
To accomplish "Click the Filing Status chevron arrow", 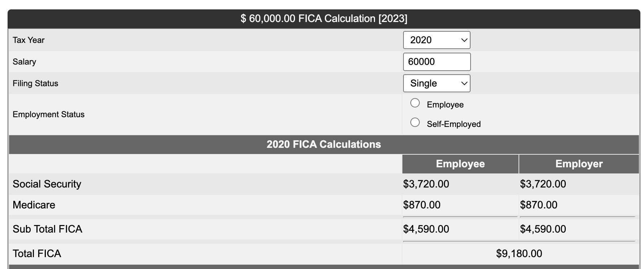I will point(464,84).
